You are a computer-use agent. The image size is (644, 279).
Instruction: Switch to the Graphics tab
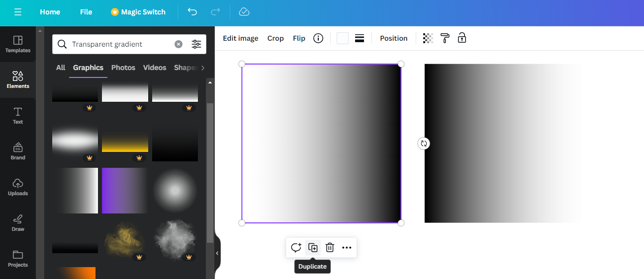coord(88,68)
